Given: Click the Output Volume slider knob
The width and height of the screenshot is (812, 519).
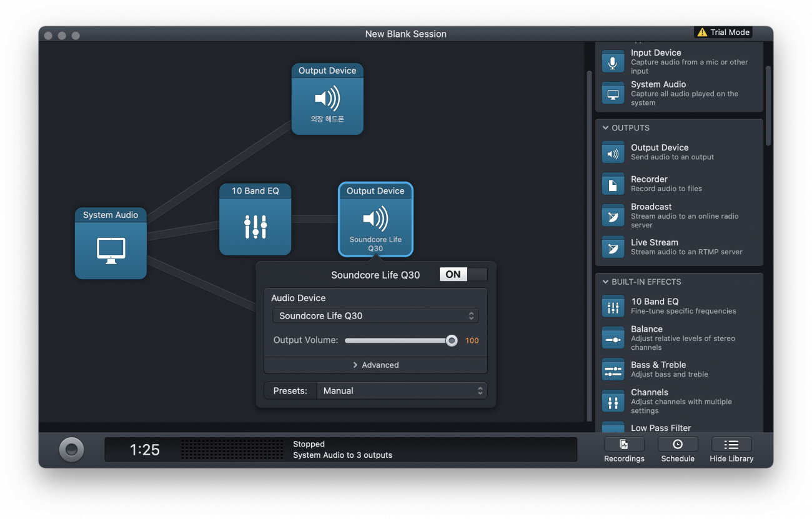Looking at the screenshot, I should click(x=452, y=340).
